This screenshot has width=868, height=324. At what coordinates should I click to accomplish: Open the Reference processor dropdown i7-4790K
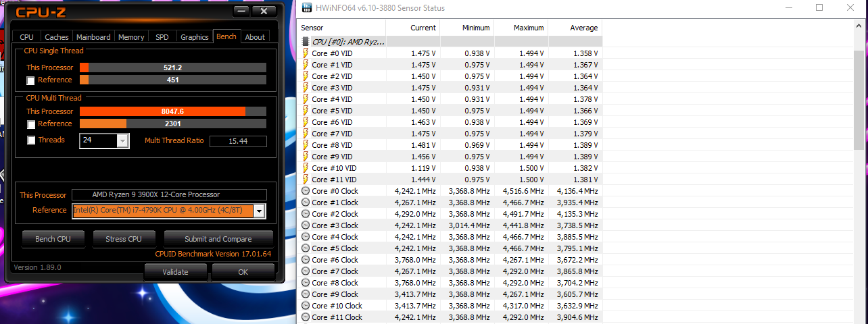point(259,211)
